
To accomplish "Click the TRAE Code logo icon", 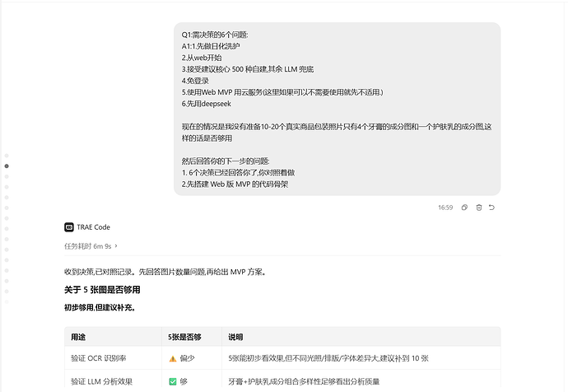I will [x=69, y=227].
